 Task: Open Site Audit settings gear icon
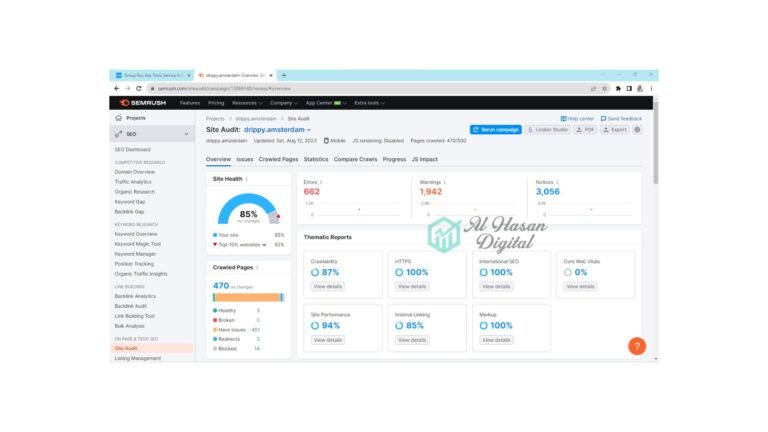[638, 129]
